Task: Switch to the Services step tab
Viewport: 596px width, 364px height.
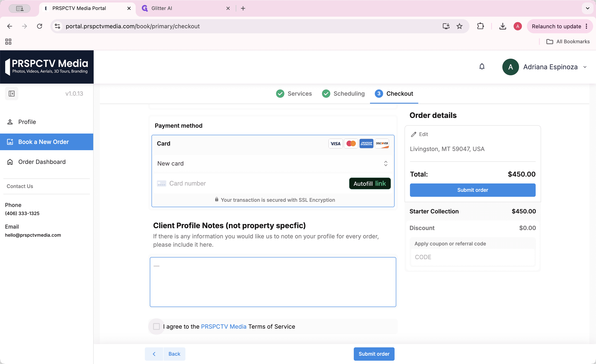Action: 294,94
